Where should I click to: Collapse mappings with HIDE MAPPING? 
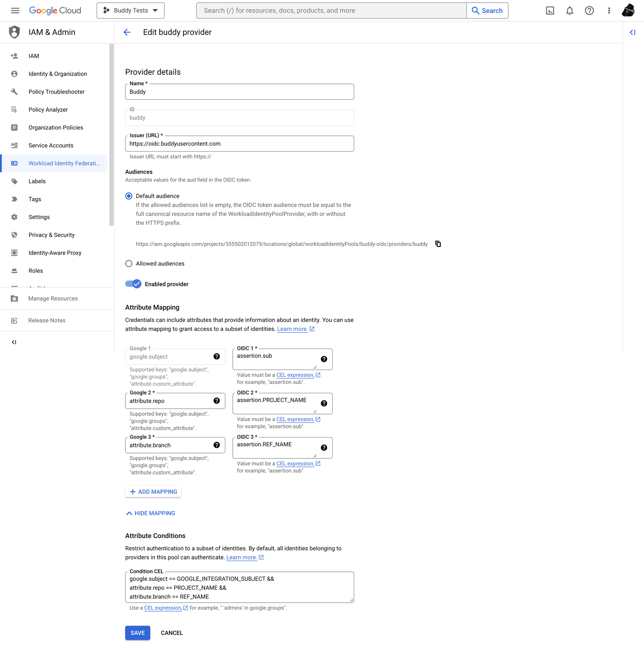[x=150, y=513]
